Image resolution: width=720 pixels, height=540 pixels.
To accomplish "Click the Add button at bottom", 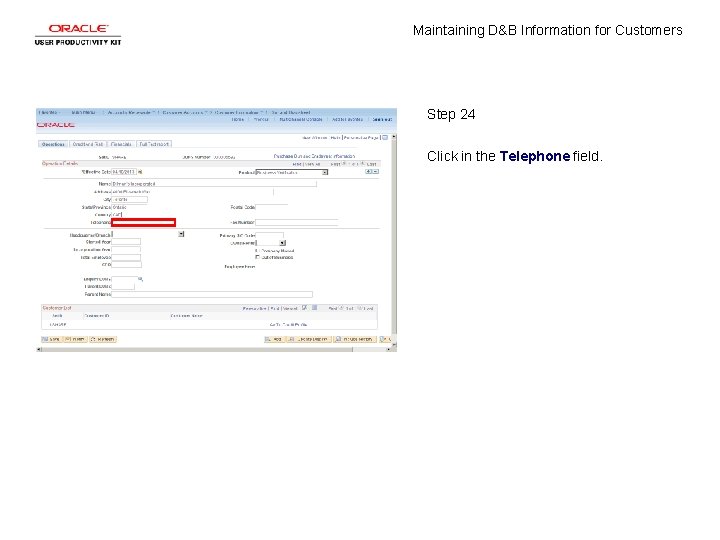I will (x=274, y=339).
